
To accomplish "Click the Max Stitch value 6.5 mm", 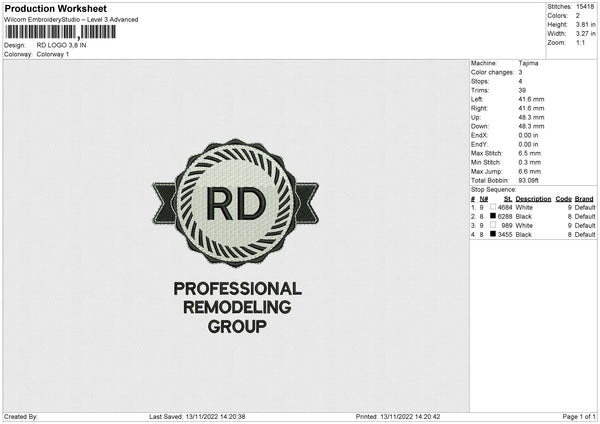I will click(530, 153).
